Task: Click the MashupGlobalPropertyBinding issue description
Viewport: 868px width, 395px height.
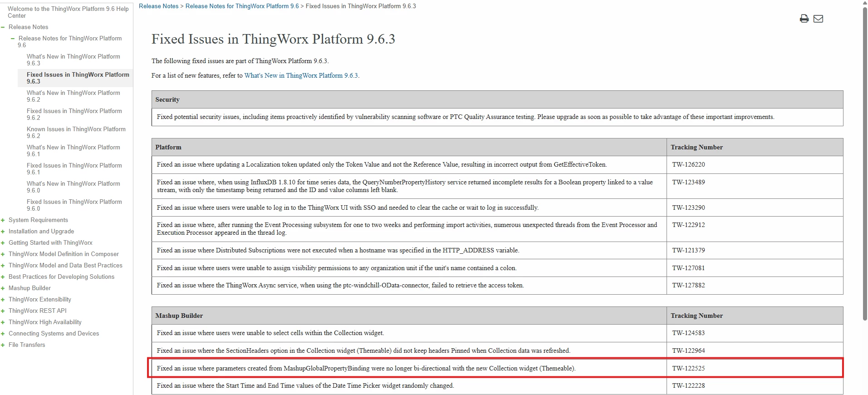Action: pyautogui.click(x=366, y=369)
